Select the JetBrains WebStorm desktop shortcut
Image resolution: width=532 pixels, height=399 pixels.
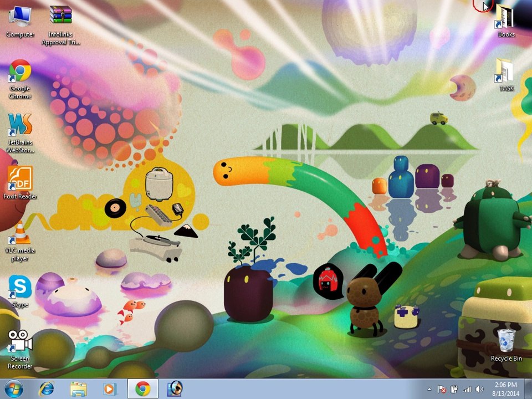[20, 134]
